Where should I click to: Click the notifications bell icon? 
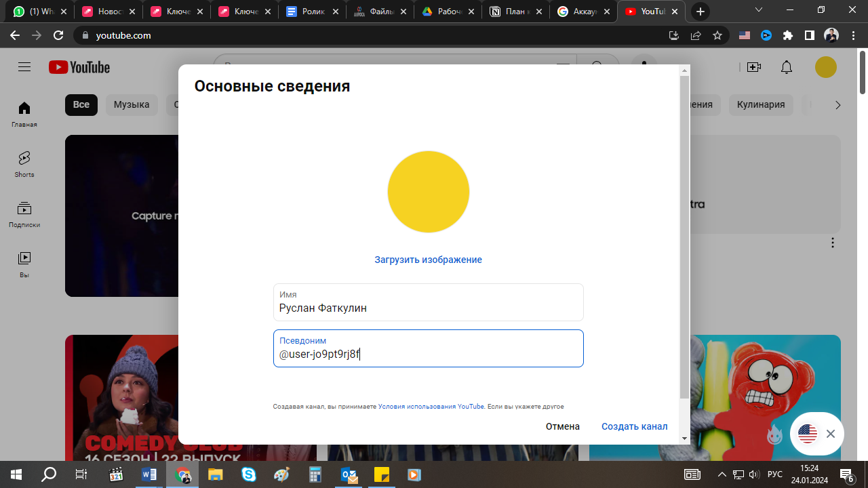coord(787,67)
